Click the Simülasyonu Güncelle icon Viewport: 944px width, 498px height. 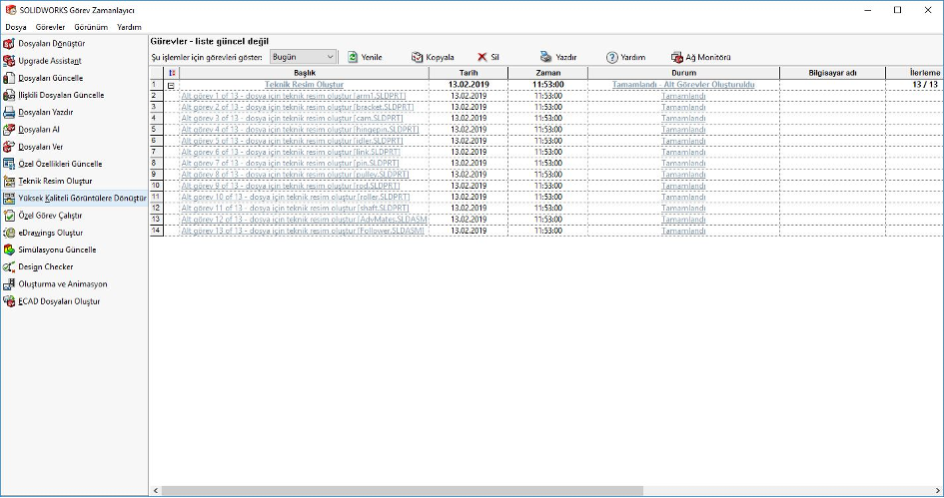(x=9, y=249)
